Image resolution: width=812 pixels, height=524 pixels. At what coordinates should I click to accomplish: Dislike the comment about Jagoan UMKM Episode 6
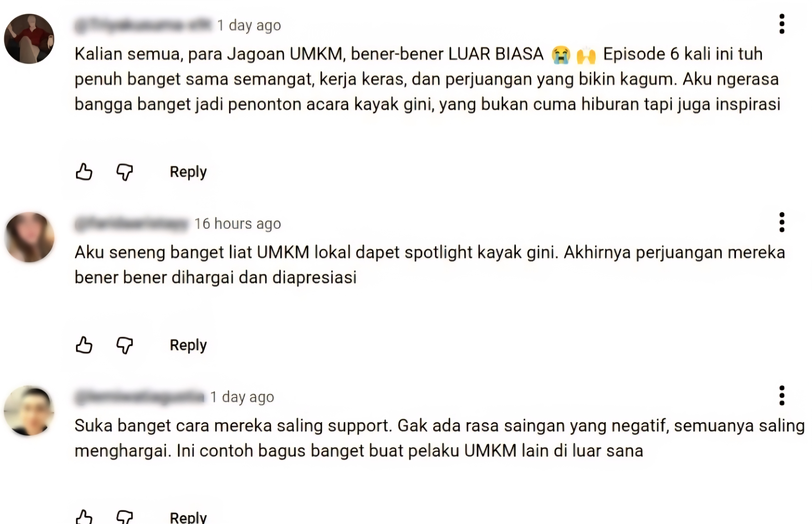(125, 172)
